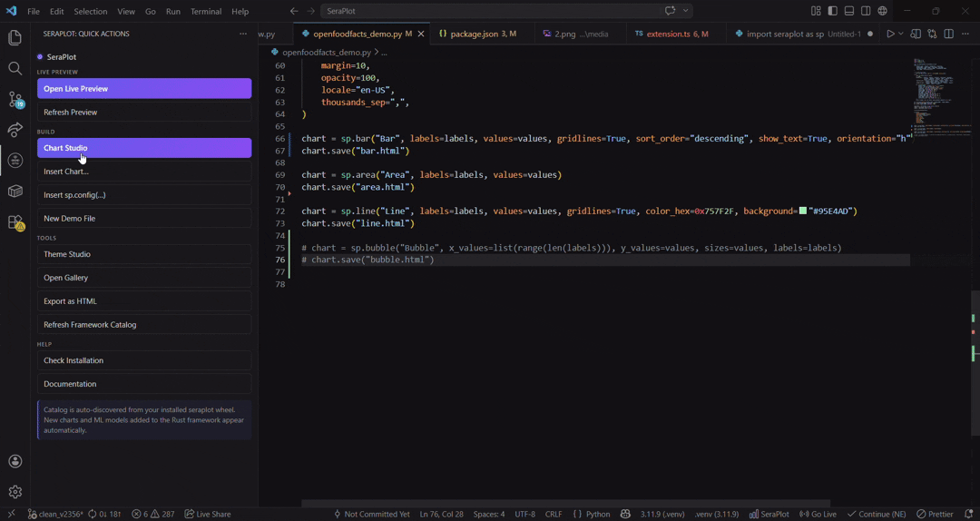Open the Terminal menu
This screenshot has width=980, height=521.
pyautogui.click(x=206, y=11)
